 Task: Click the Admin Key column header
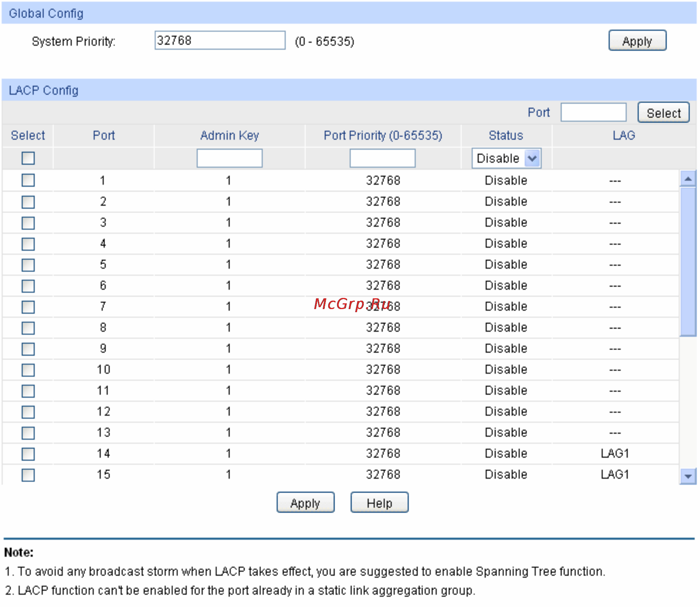pyautogui.click(x=229, y=135)
